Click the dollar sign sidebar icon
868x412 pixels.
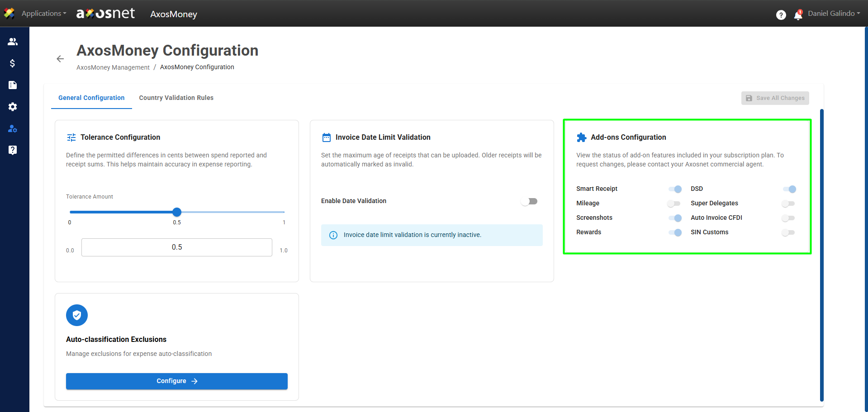point(13,63)
